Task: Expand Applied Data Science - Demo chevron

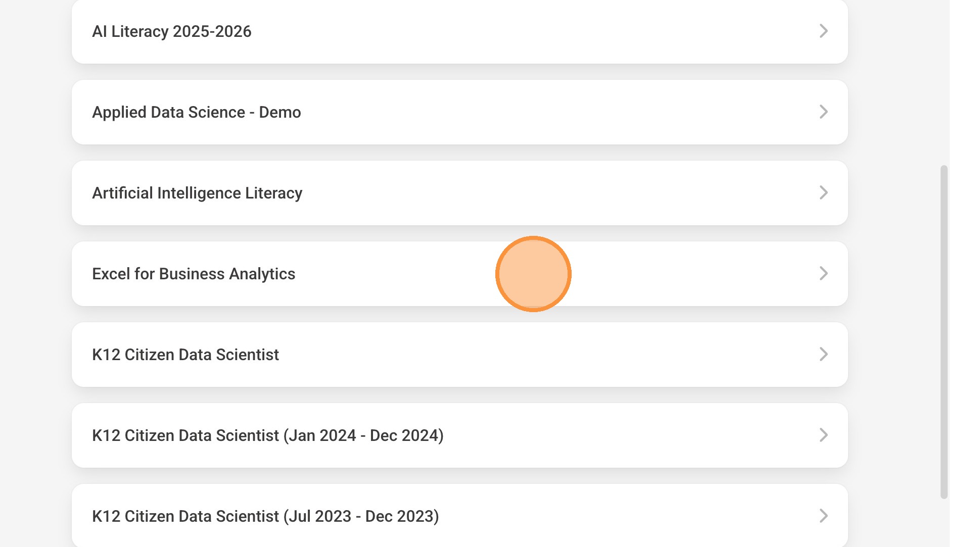Action: [823, 112]
